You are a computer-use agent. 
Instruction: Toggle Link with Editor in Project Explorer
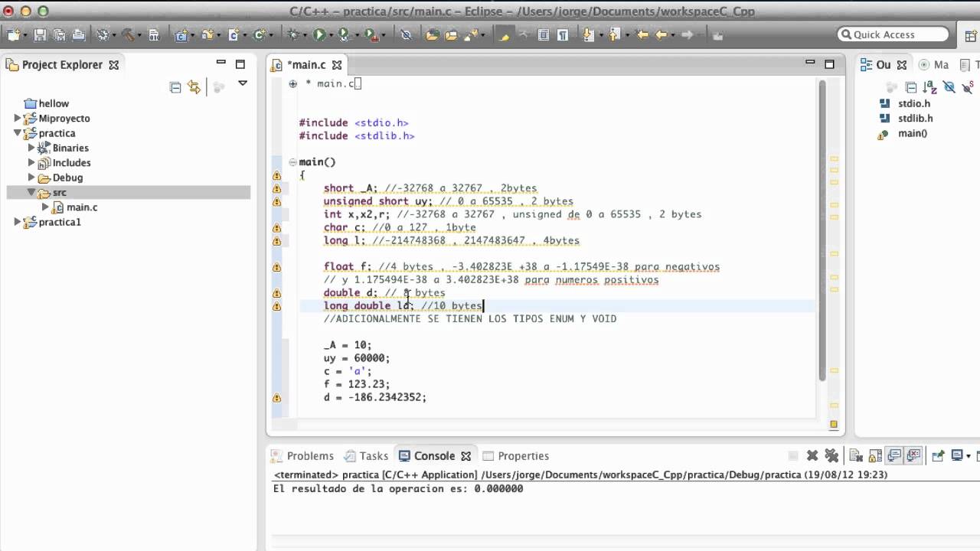[194, 87]
